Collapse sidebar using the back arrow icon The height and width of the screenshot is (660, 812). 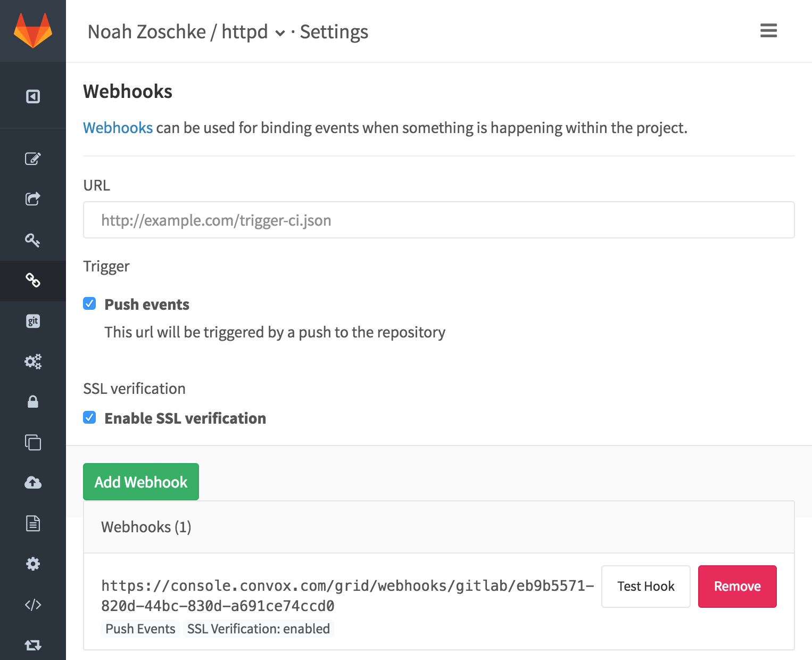point(33,96)
